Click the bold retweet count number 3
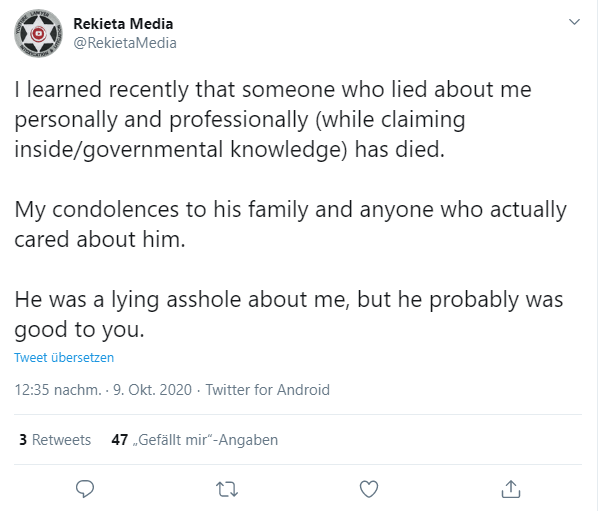The height and width of the screenshot is (511, 601). (23, 440)
